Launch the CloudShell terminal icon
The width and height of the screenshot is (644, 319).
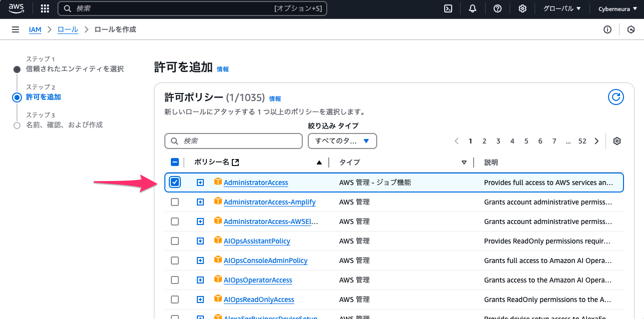[449, 8]
